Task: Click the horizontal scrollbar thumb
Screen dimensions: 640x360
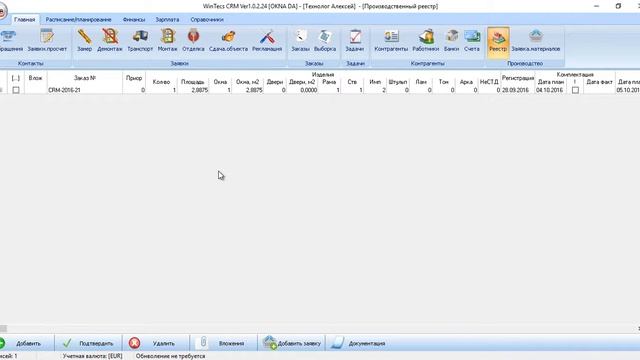Action: 3,328
